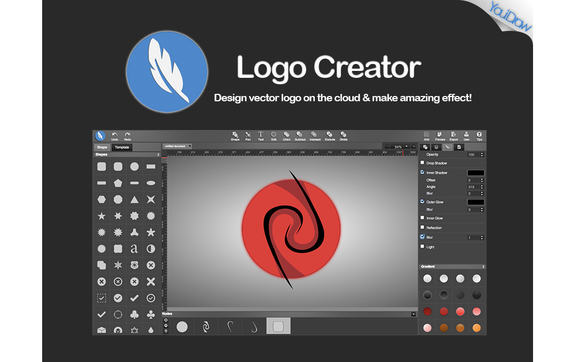Image resolution: width=580 pixels, height=362 pixels.
Task: Enable the Reflection checkbox
Action: pos(422,227)
